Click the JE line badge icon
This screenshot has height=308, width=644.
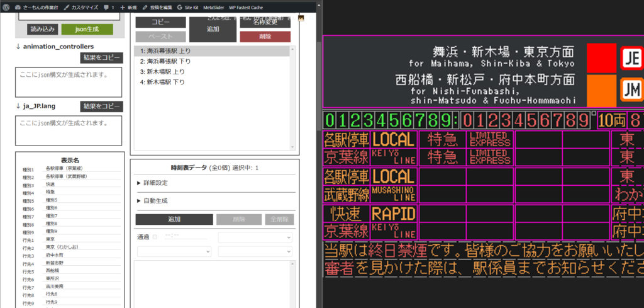tap(631, 58)
